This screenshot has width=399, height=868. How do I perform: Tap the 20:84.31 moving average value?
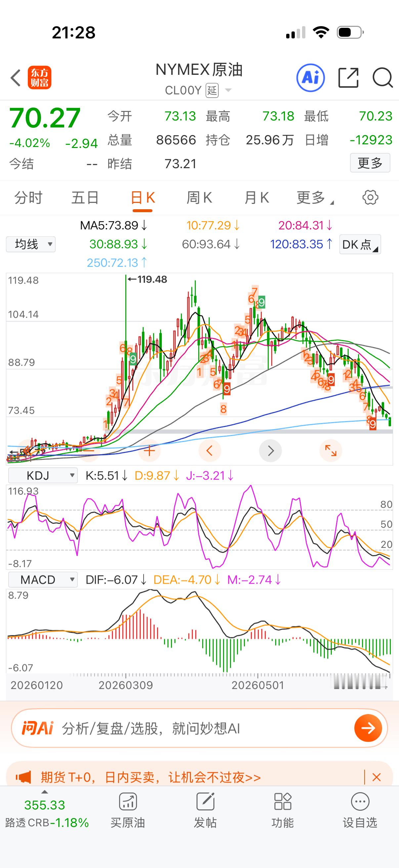(x=305, y=225)
